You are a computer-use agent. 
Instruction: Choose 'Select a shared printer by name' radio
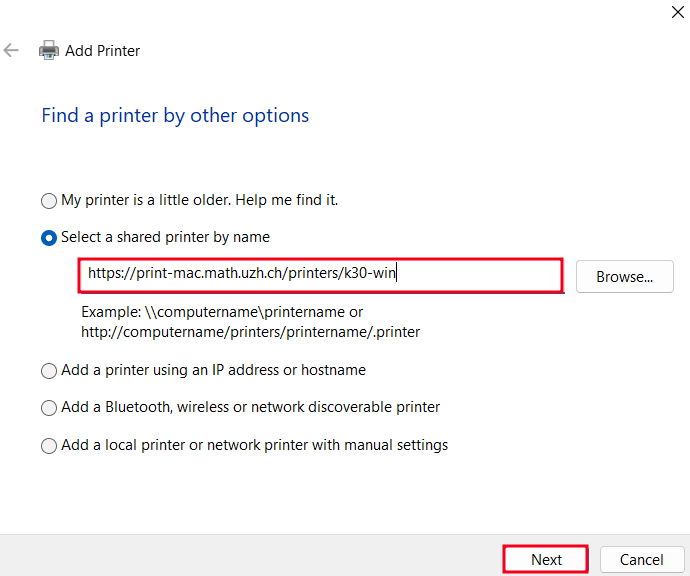click(x=49, y=238)
